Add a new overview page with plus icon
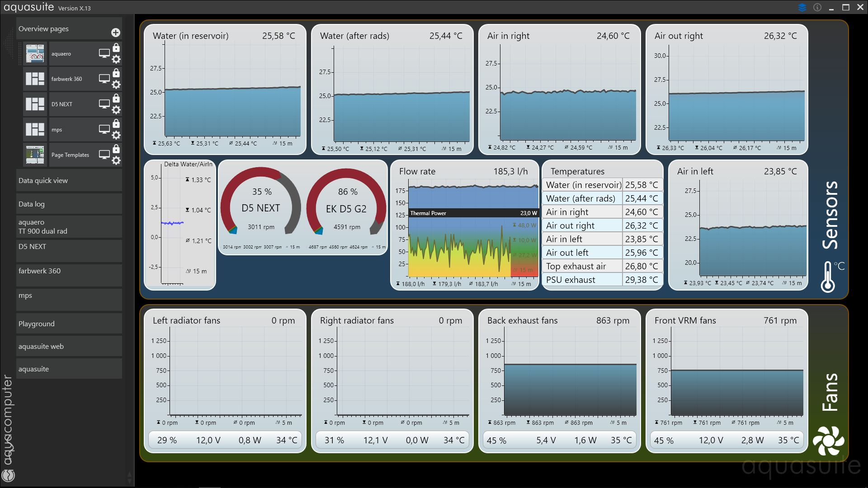The image size is (868, 488). coord(116,33)
